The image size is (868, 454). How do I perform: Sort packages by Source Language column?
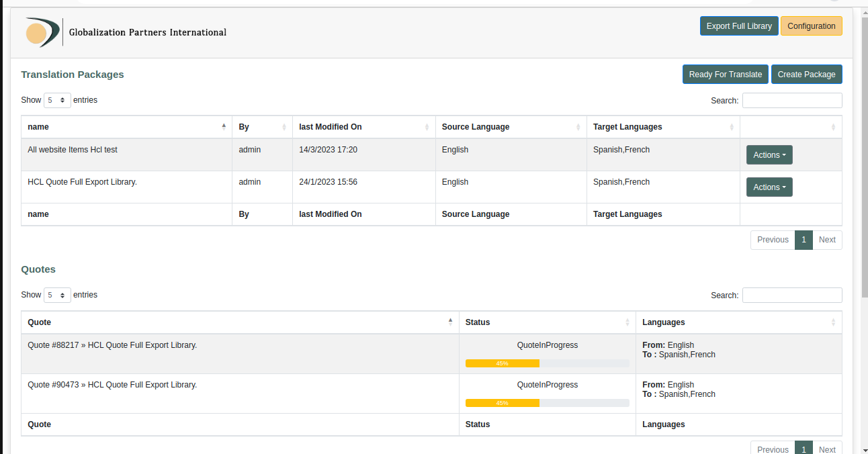511,127
